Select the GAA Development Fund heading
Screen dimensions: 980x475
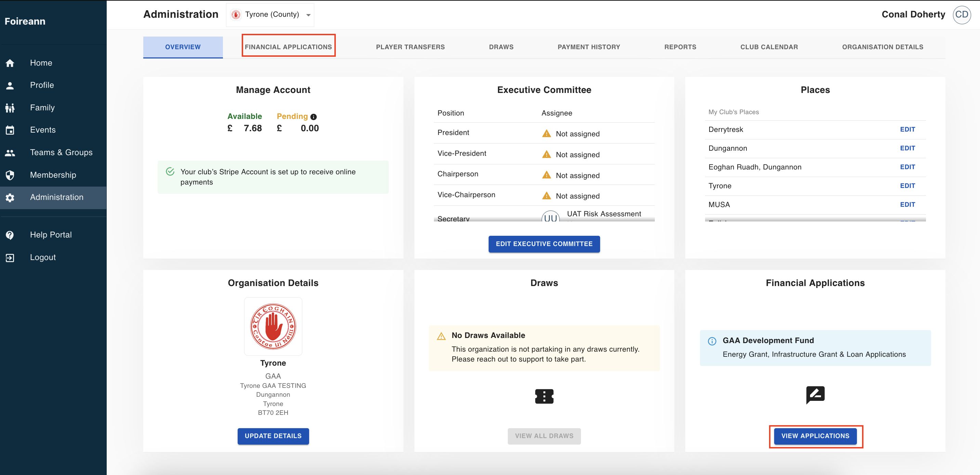coord(768,341)
